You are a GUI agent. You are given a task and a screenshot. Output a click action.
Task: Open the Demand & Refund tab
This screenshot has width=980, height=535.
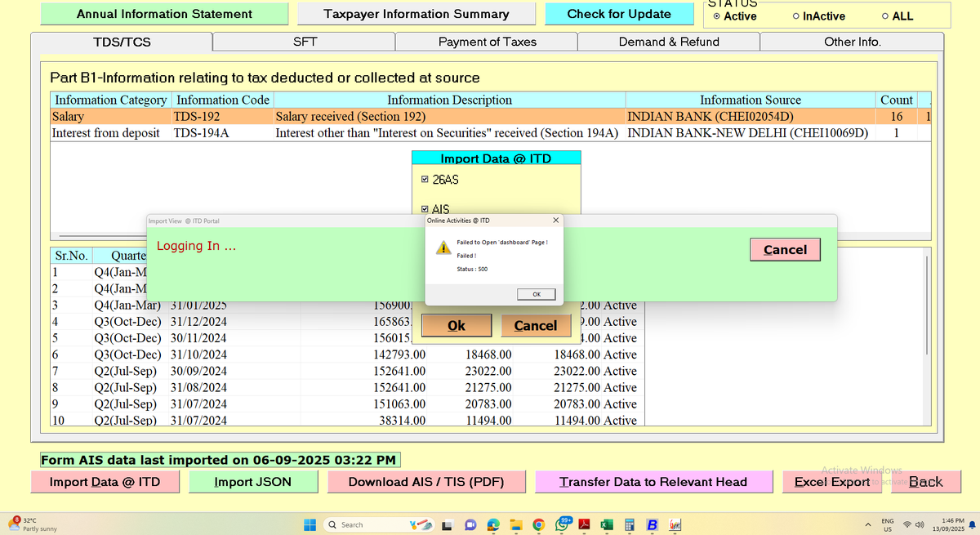coord(669,42)
